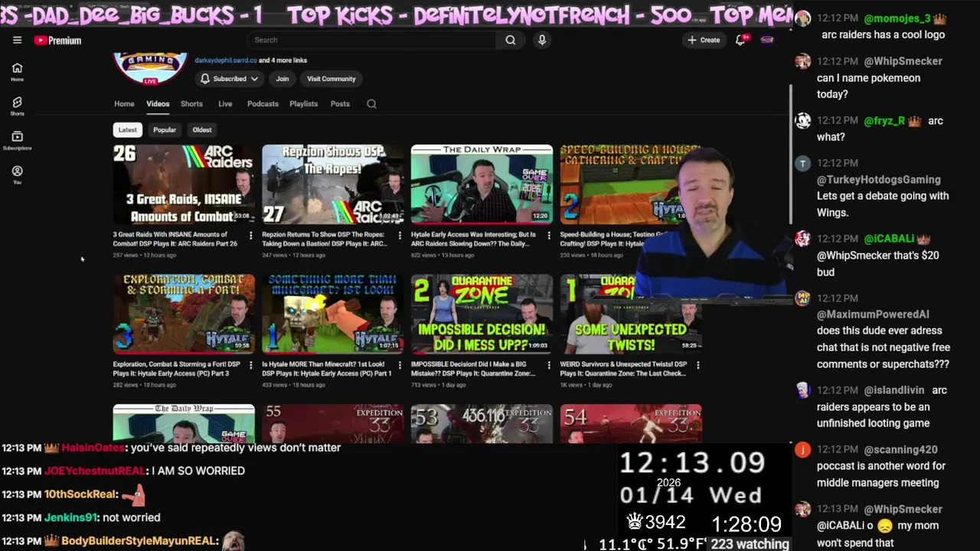
Task: Open the Podcasts tab
Action: pyautogui.click(x=263, y=104)
